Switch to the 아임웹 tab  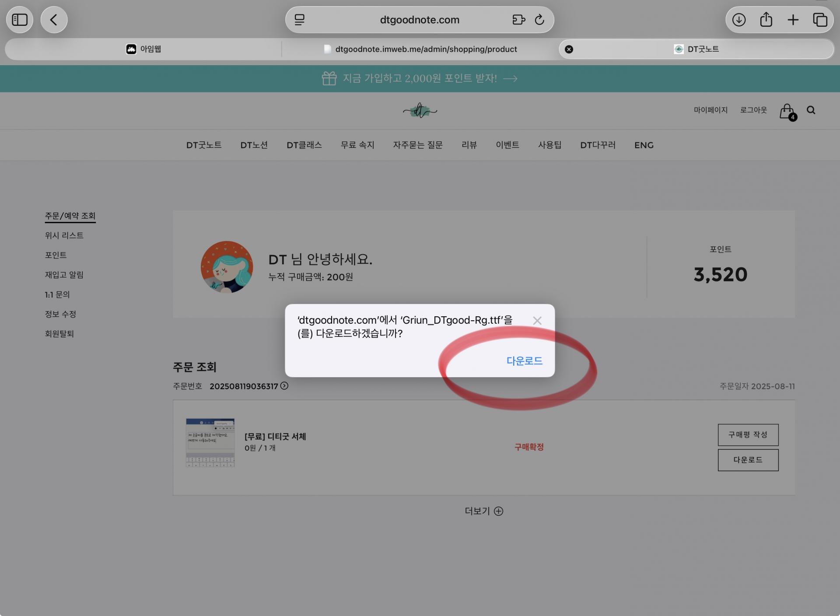point(143,49)
